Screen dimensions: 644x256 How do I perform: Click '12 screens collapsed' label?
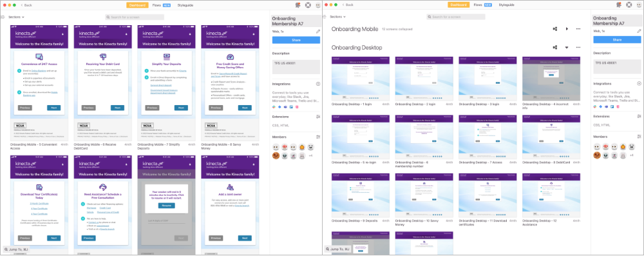point(397,30)
